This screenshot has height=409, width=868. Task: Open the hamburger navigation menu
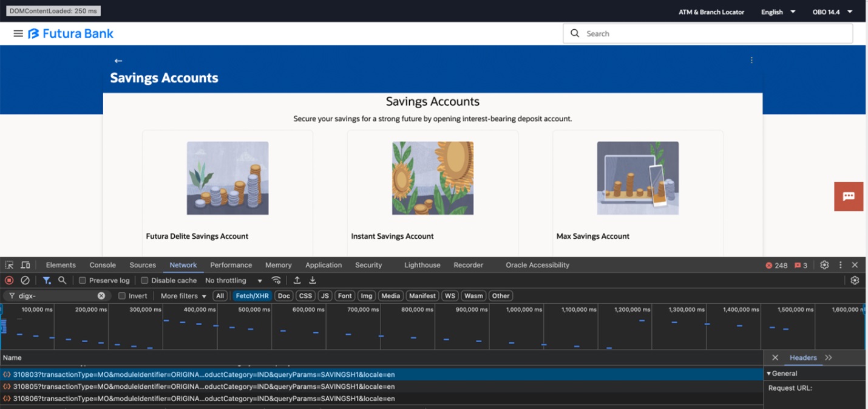(x=18, y=34)
